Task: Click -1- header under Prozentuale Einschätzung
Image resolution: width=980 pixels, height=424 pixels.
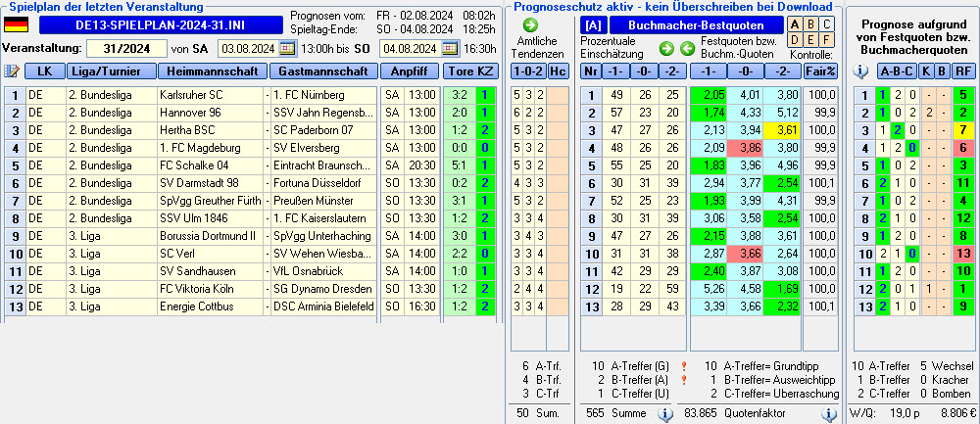Action: 616,71
